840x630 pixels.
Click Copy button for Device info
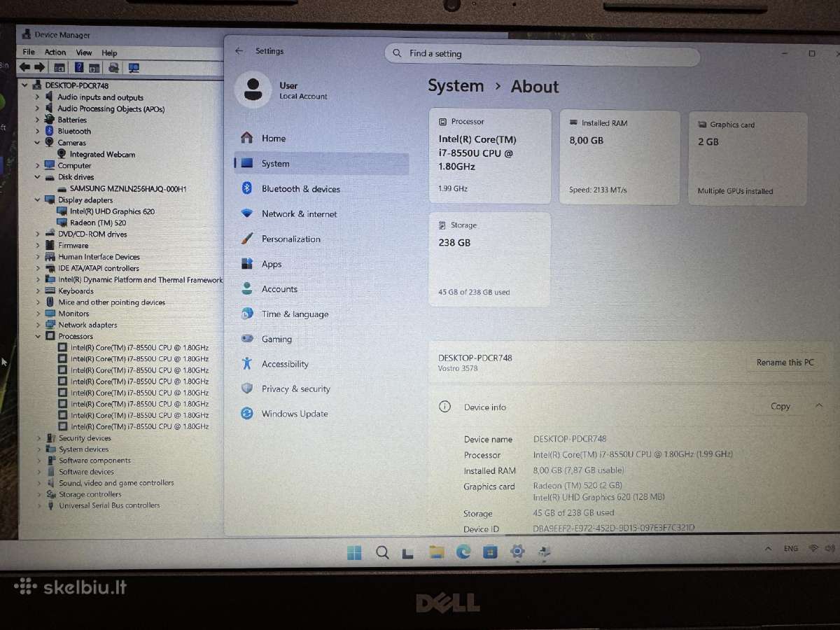[x=780, y=406]
